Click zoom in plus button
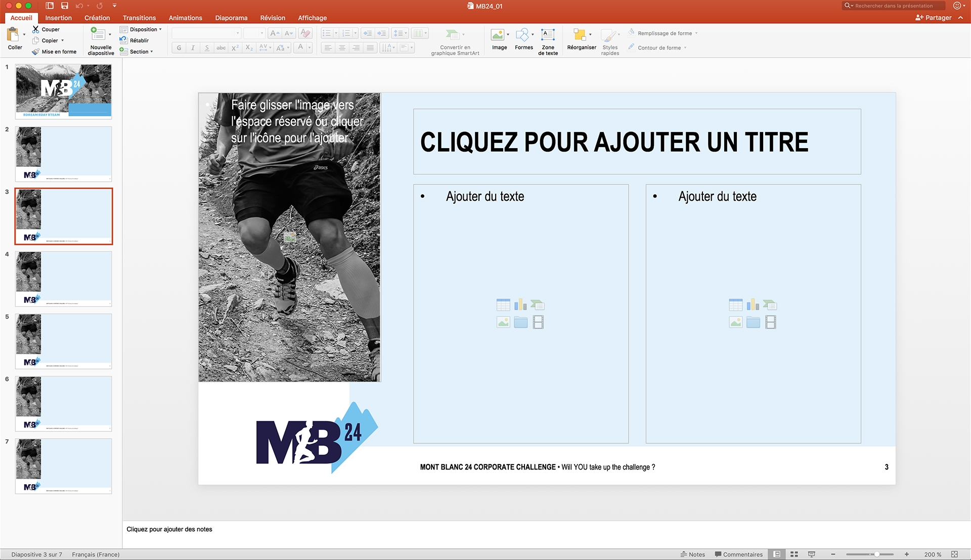This screenshot has height=560, width=971. tap(907, 554)
